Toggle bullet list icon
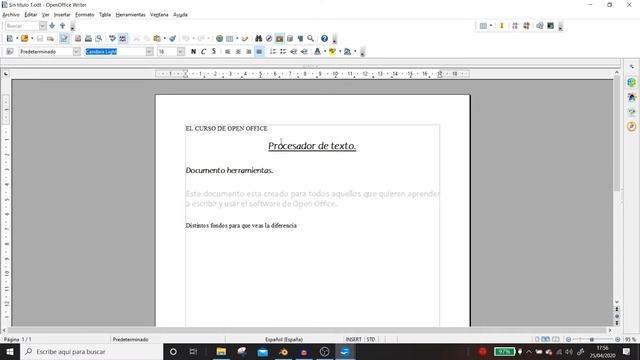Image resolution: width=640 pixels, height=360 pixels. coord(283,51)
